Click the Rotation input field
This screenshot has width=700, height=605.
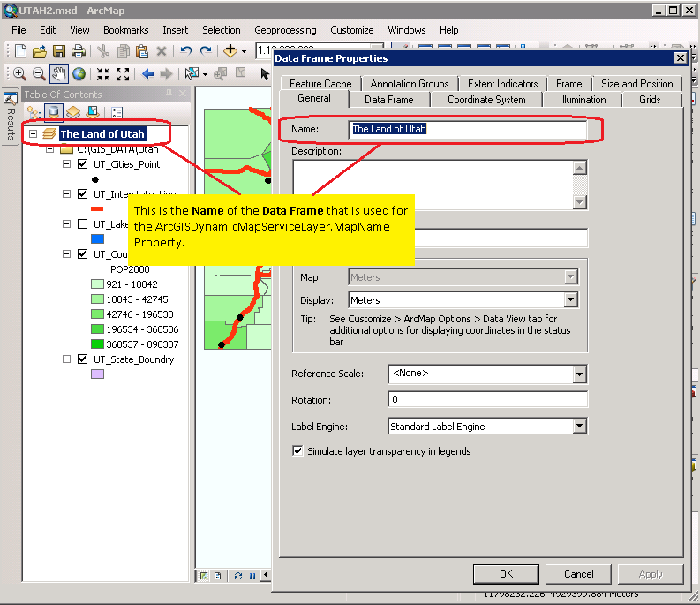[487, 399]
